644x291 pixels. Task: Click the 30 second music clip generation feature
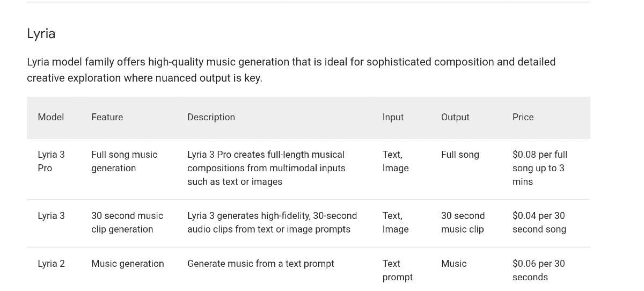coord(127,222)
